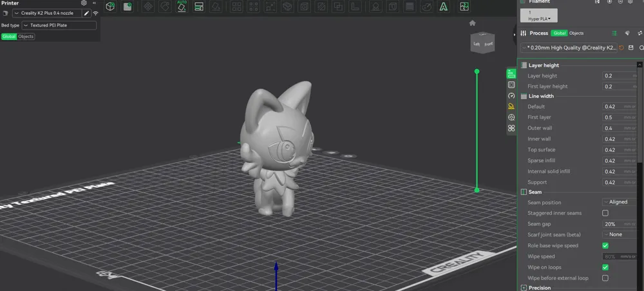
Task: Click the bottom handle of layer slider
Action: (477, 190)
